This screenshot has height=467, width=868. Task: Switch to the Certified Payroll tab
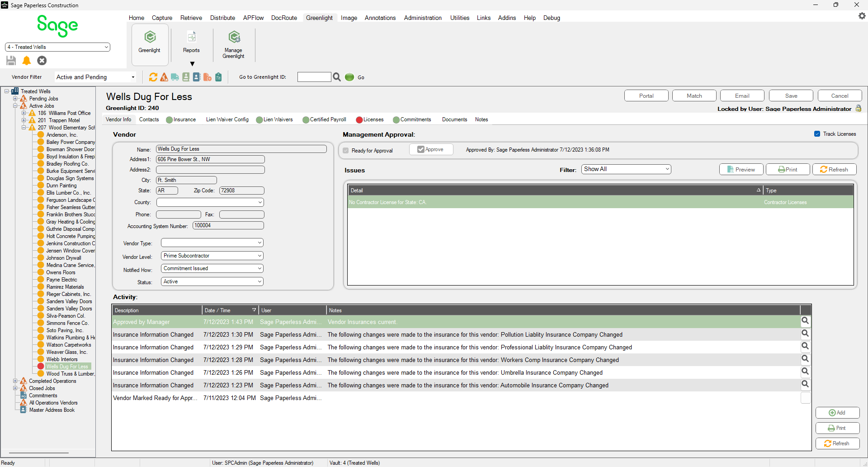click(324, 119)
